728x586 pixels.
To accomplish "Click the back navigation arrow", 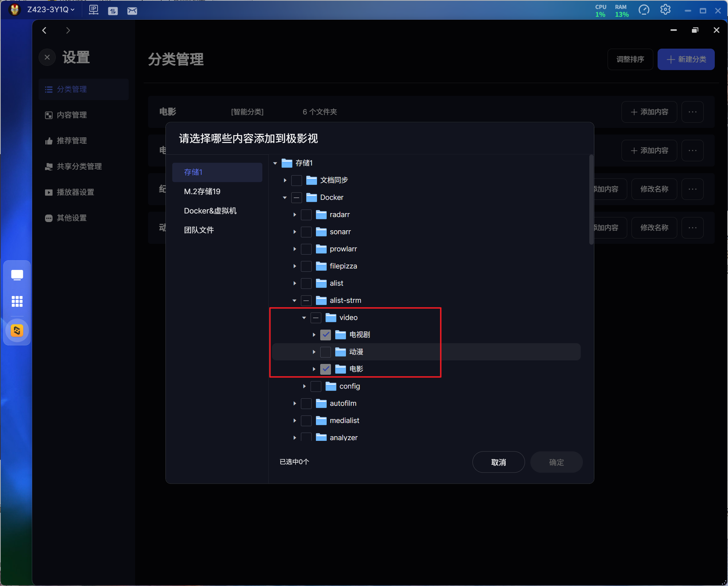I will coord(44,30).
